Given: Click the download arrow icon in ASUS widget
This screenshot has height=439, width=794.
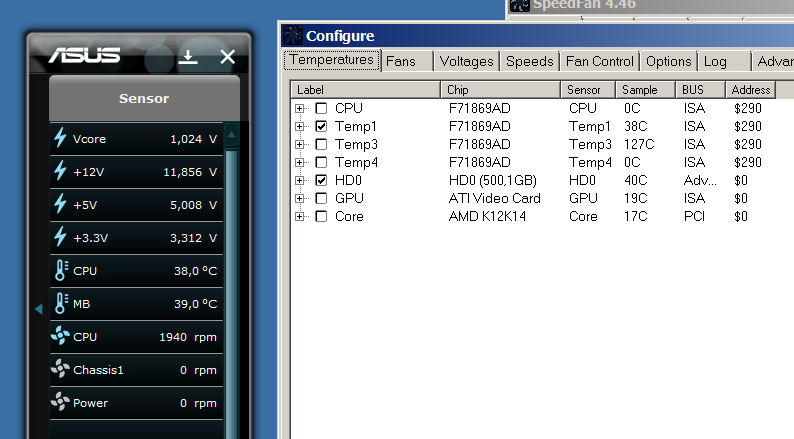Looking at the screenshot, I should (x=188, y=57).
